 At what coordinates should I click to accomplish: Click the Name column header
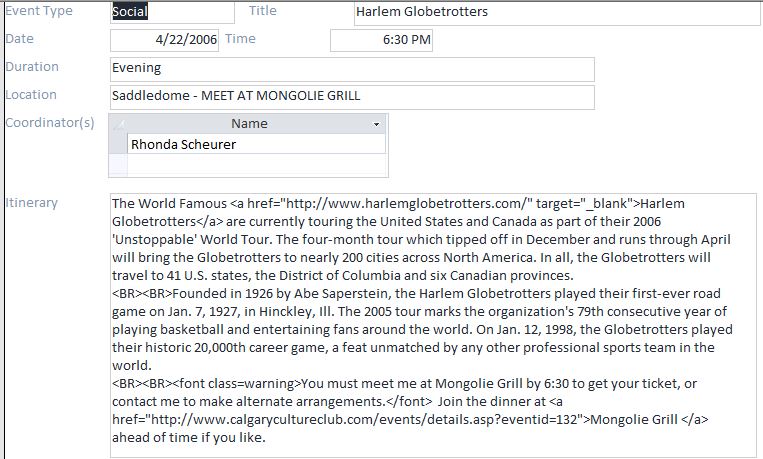pyautogui.click(x=249, y=124)
